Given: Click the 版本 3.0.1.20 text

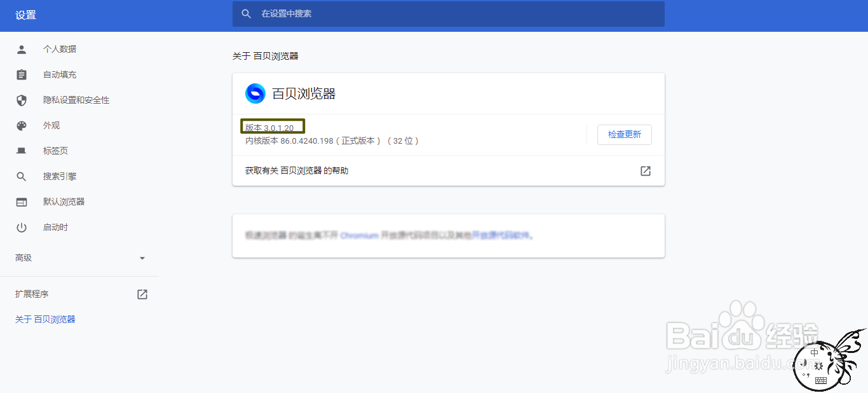Looking at the screenshot, I should [270, 128].
